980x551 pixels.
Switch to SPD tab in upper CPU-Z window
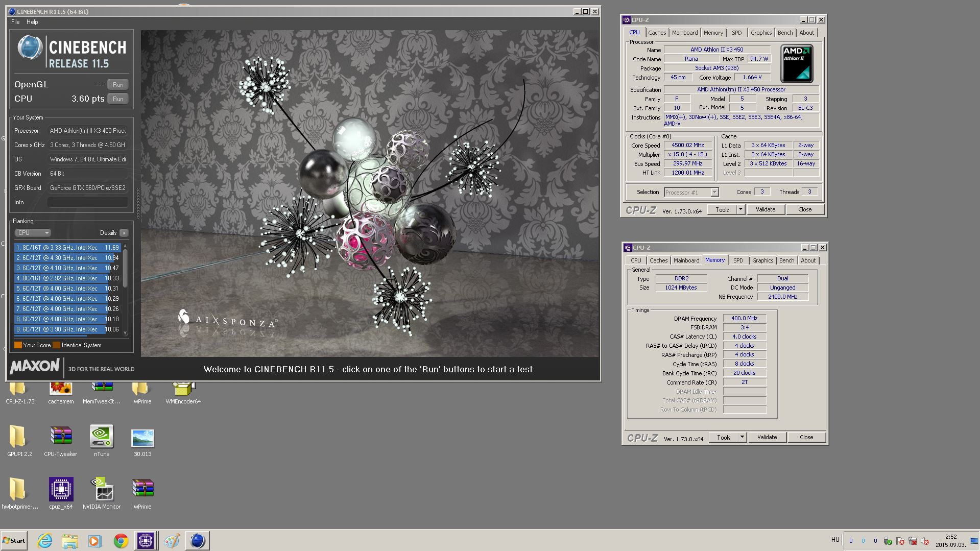736,33
